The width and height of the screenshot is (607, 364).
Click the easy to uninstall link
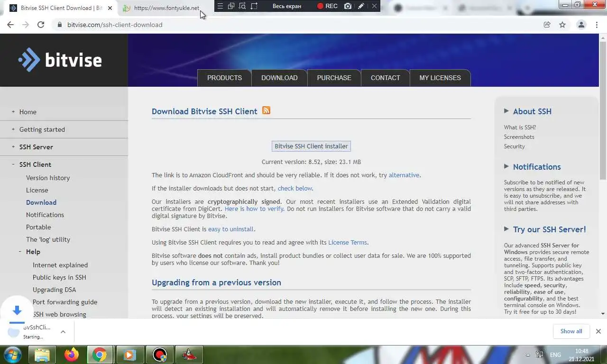(231, 229)
